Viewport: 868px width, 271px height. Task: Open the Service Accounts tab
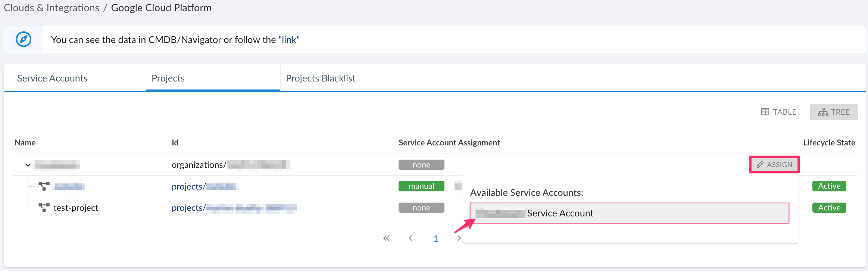coord(52,78)
